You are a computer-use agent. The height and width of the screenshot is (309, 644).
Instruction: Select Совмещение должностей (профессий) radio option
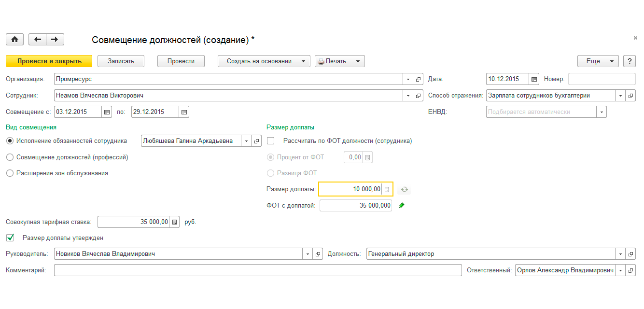coord(10,157)
